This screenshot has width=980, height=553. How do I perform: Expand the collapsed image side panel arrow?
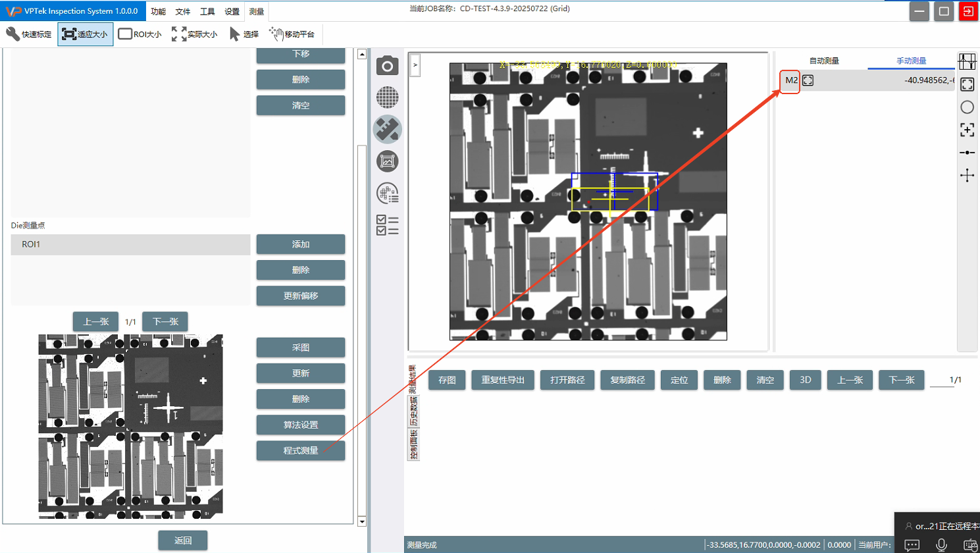[x=415, y=65]
